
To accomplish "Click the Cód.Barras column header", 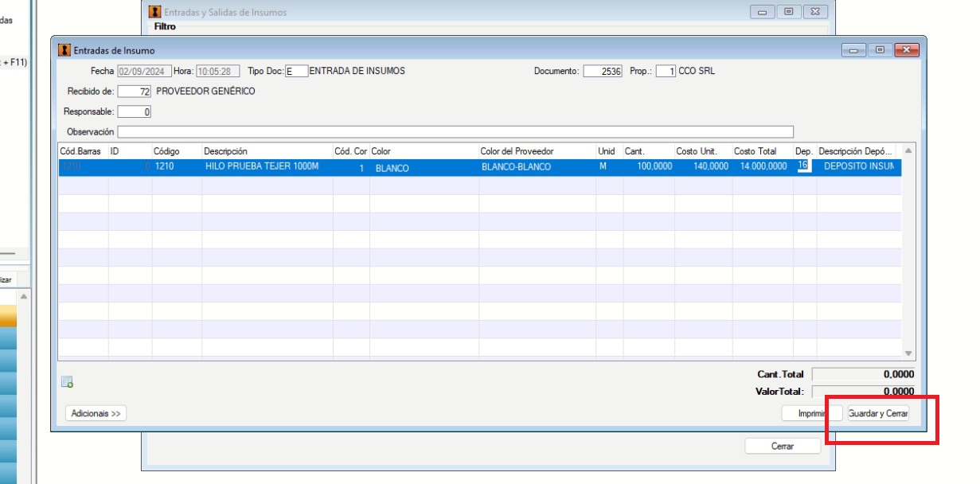I will tap(83, 151).
